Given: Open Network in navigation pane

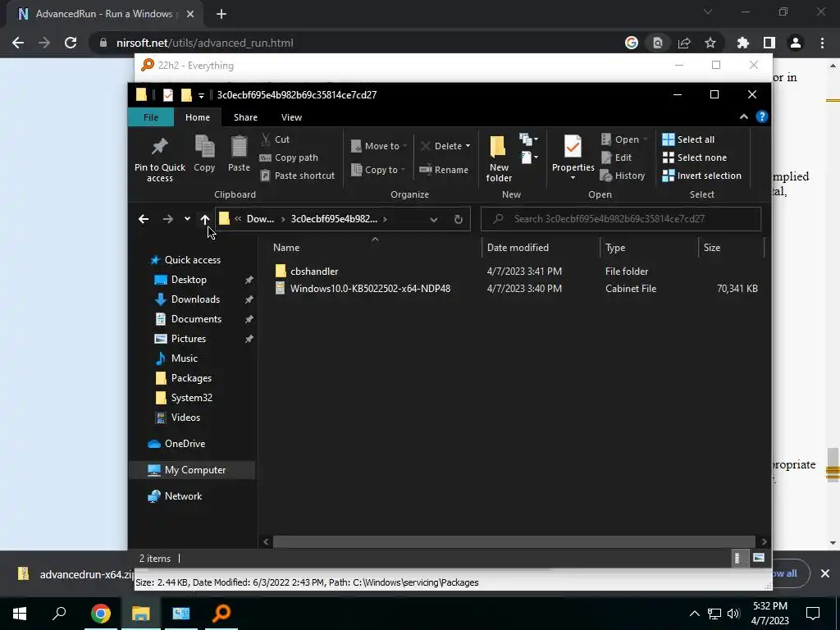Looking at the screenshot, I should pyautogui.click(x=183, y=496).
